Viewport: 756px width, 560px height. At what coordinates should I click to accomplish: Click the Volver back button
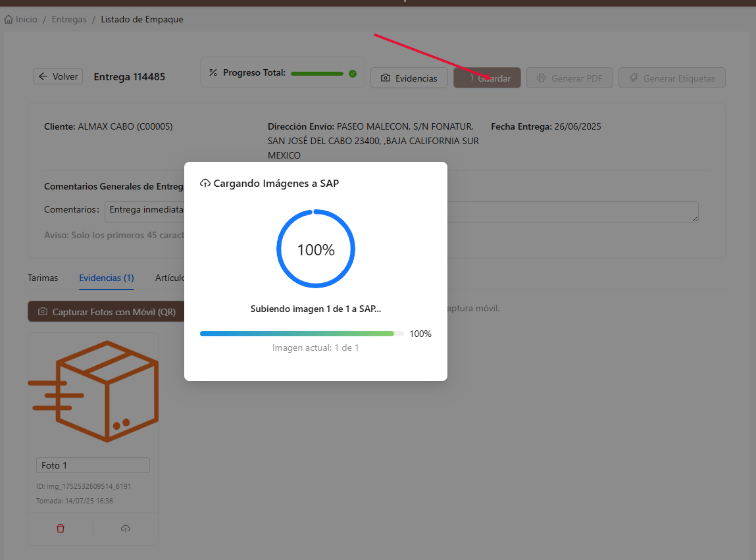point(58,76)
